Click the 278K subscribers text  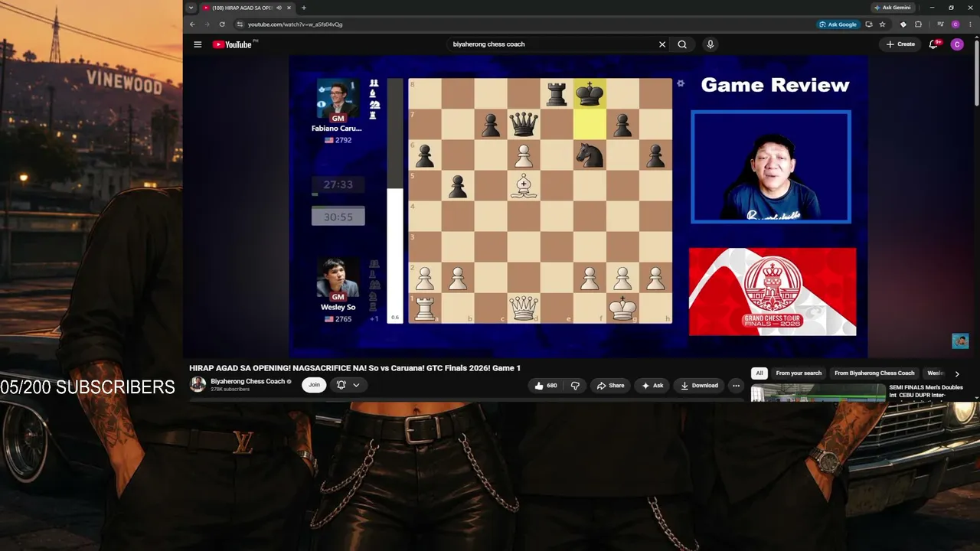tap(230, 390)
